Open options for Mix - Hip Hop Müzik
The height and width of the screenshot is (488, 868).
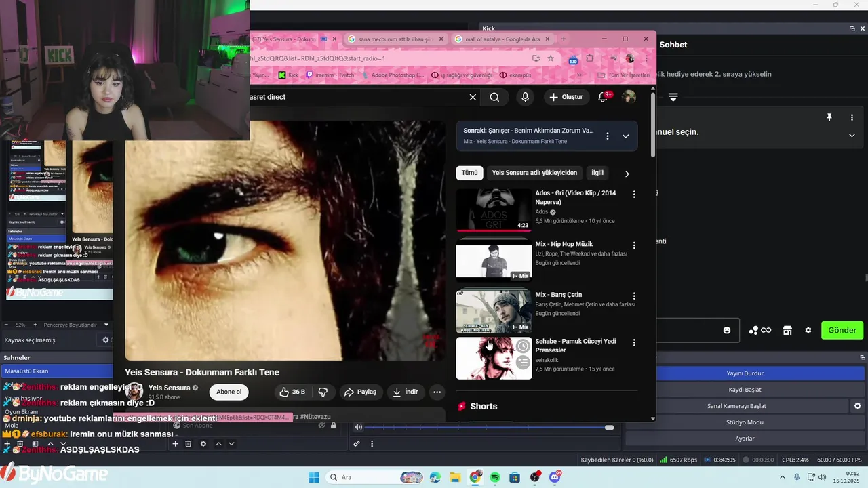tap(634, 245)
